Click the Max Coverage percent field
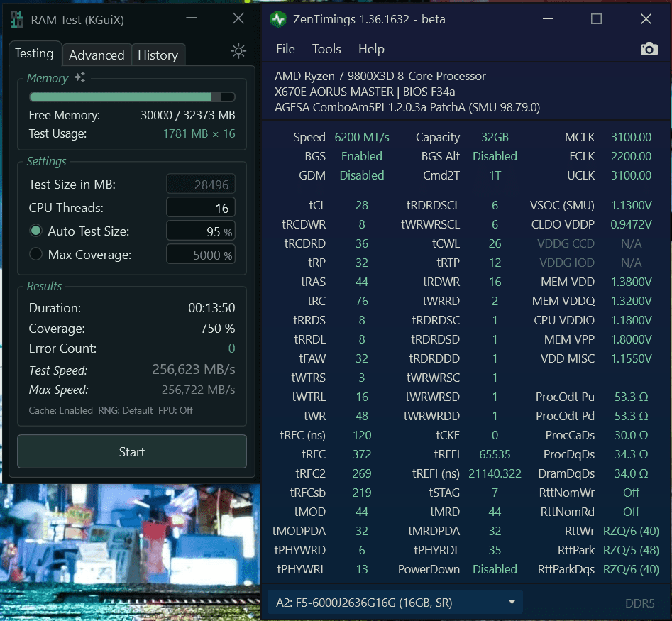 pyautogui.click(x=201, y=255)
